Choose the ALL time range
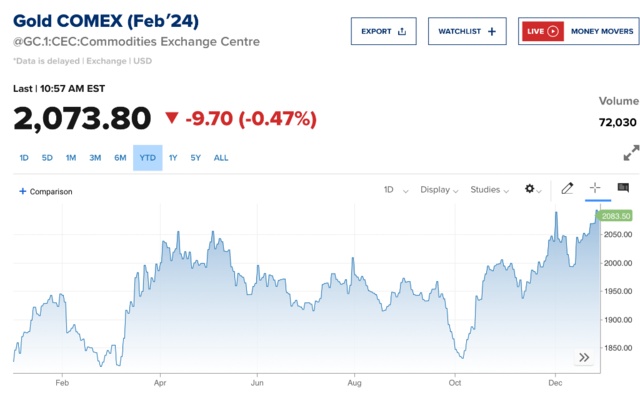640x403 pixels. tap(221, 158)
